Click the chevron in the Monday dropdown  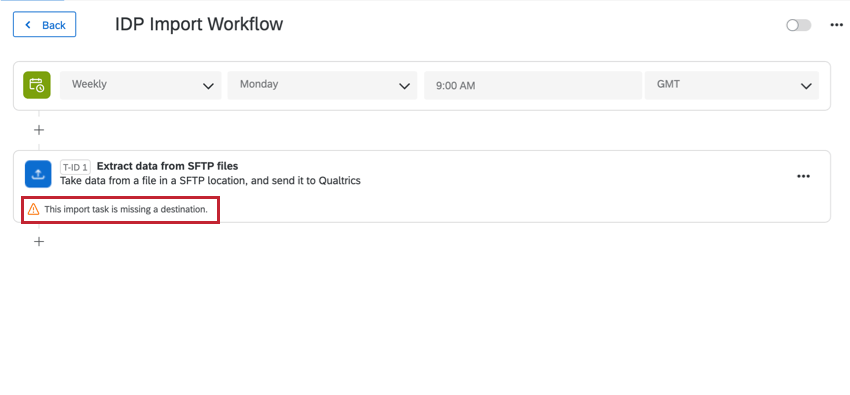(404, 86)
